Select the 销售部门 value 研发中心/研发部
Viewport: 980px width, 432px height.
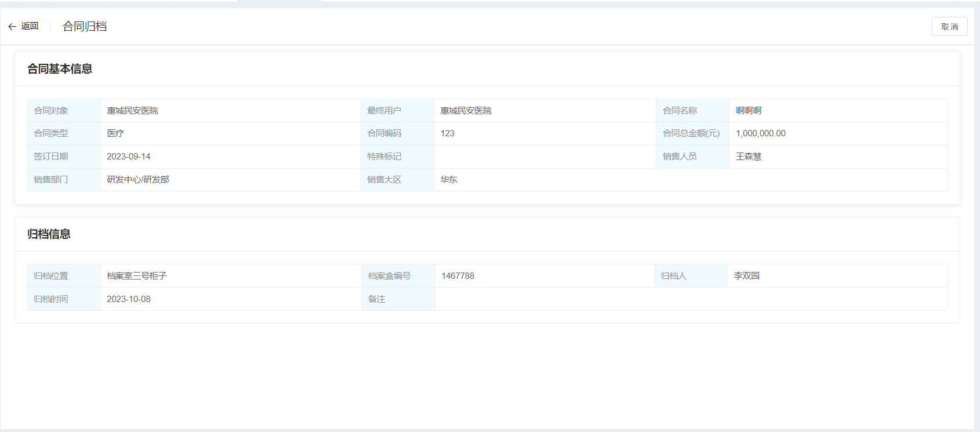(138, 180)
